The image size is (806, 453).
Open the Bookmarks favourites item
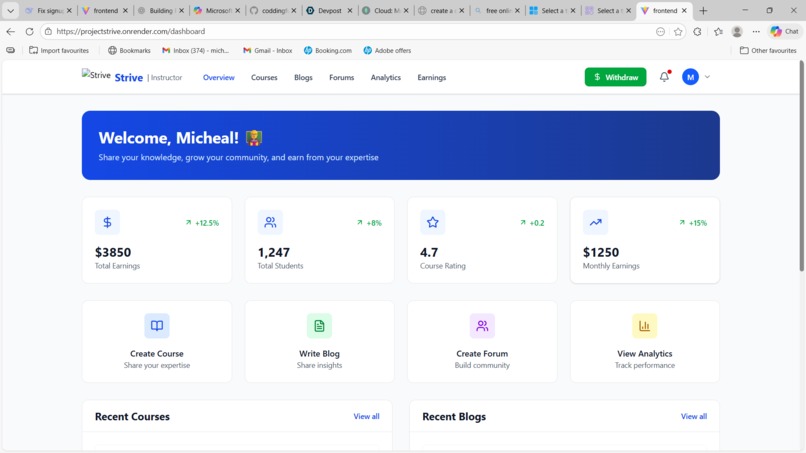[x=129, y=50]
